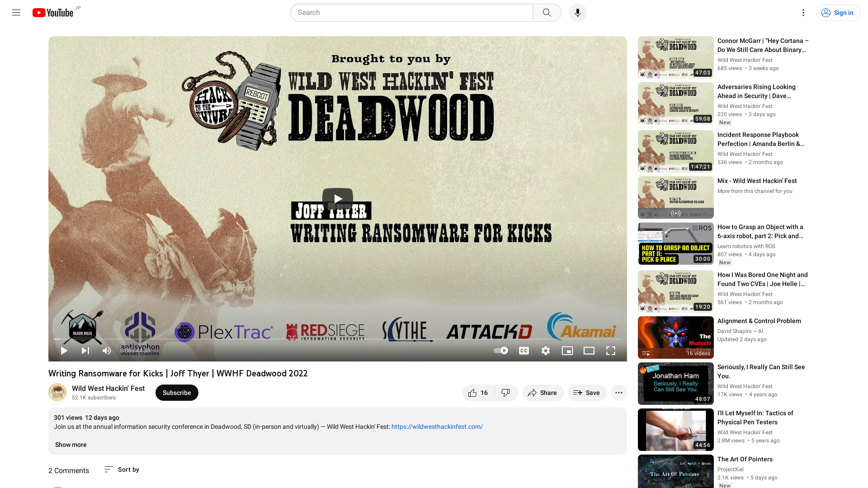Enable fullscreen video playback
The height and width of the screenshot is (488, 868).
pyautogui.click(x=610, y=350)
